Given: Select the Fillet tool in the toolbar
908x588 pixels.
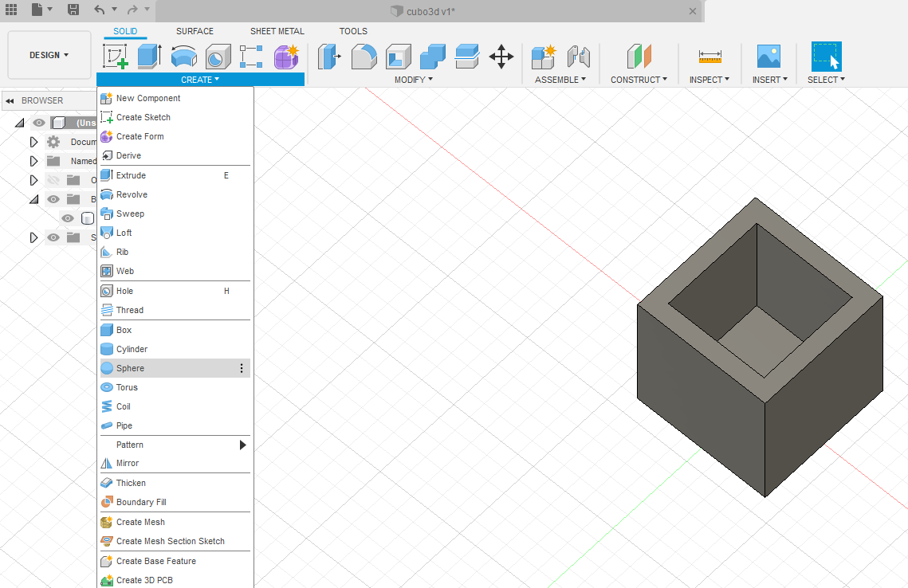Looking at the screenshot, I should (x=364, y=57).
